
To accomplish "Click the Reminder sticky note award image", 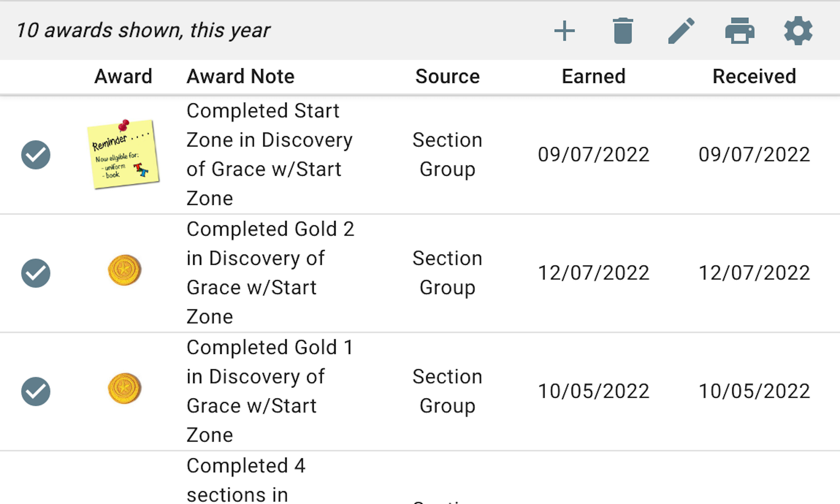I will point(123,154).
